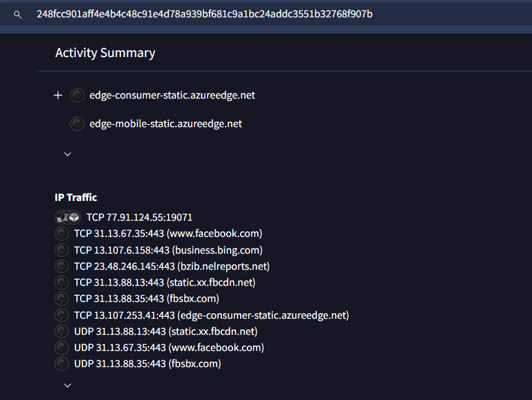Select the TCP 31.13.88.13:443 static.xx.fbcdn.net entry

164,283
